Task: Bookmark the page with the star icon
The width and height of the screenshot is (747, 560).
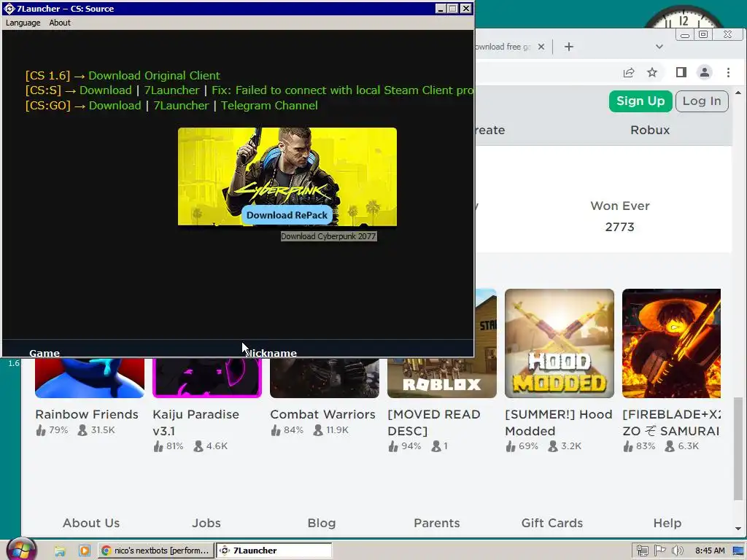Action: coord(652,72)
